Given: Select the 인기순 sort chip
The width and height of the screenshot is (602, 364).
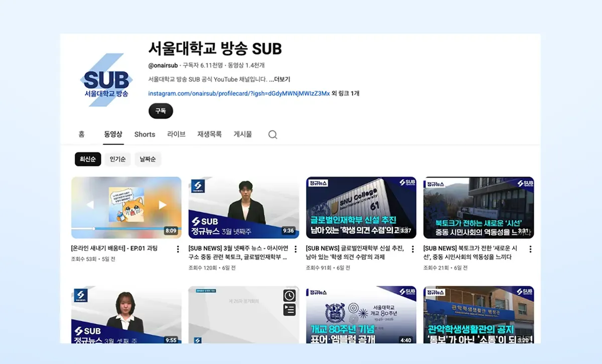Looking at the screenshot, I should [117, 159].
